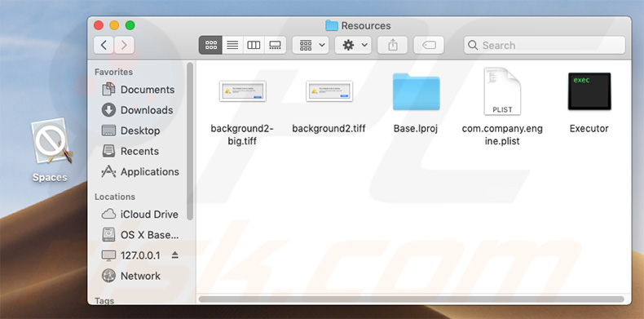Screen dimensions: 644x319
Task: Switch to list view
Action: (232, 45)
